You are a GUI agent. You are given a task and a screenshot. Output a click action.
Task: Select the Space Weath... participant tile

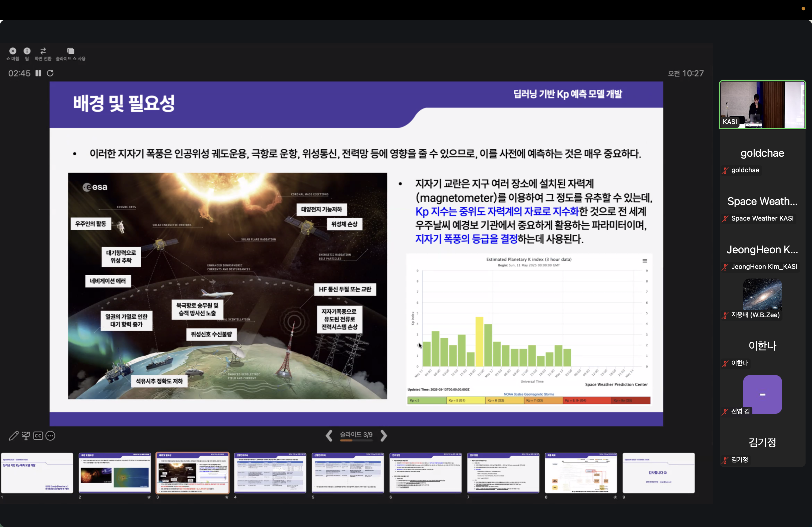pos(763,201)
